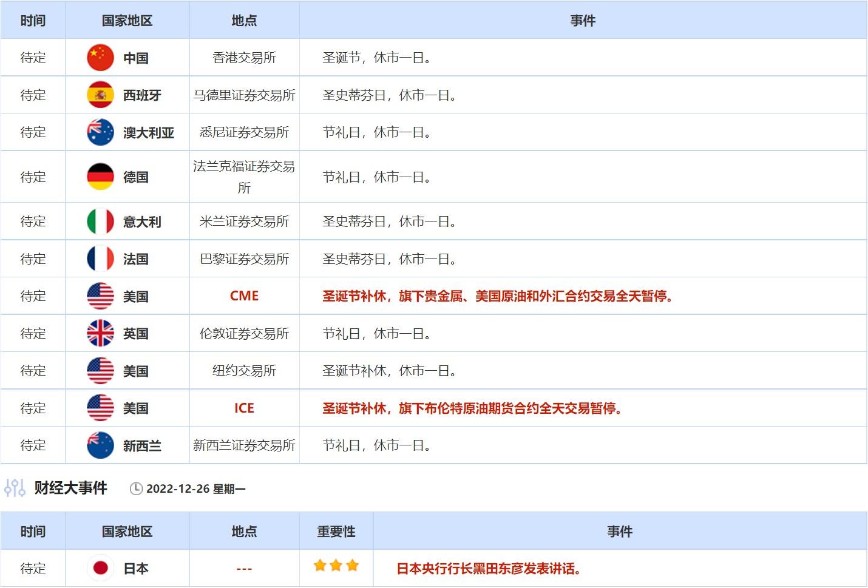Click the Spain flag icon
This screenshot has width=868, height=588.
coord(100,95)
